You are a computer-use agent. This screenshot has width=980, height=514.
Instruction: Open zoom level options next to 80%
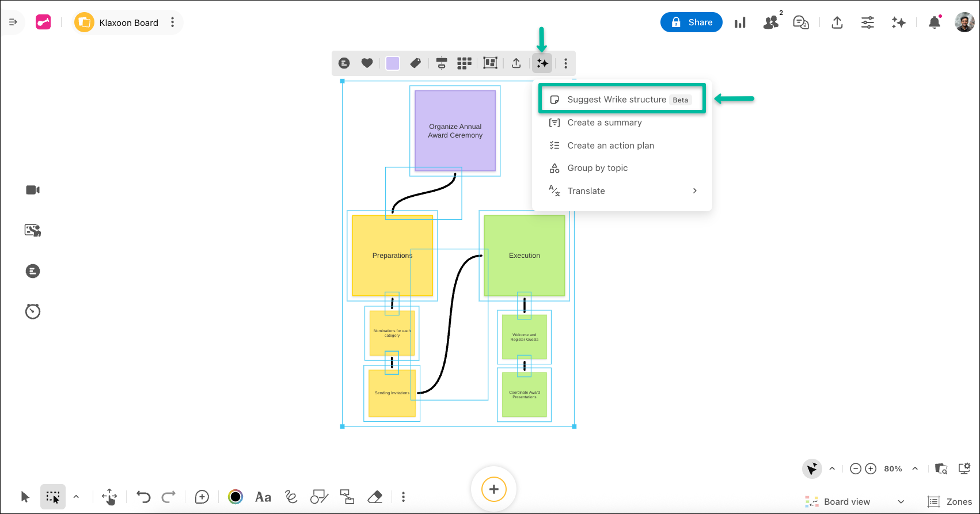coord(915,469)
